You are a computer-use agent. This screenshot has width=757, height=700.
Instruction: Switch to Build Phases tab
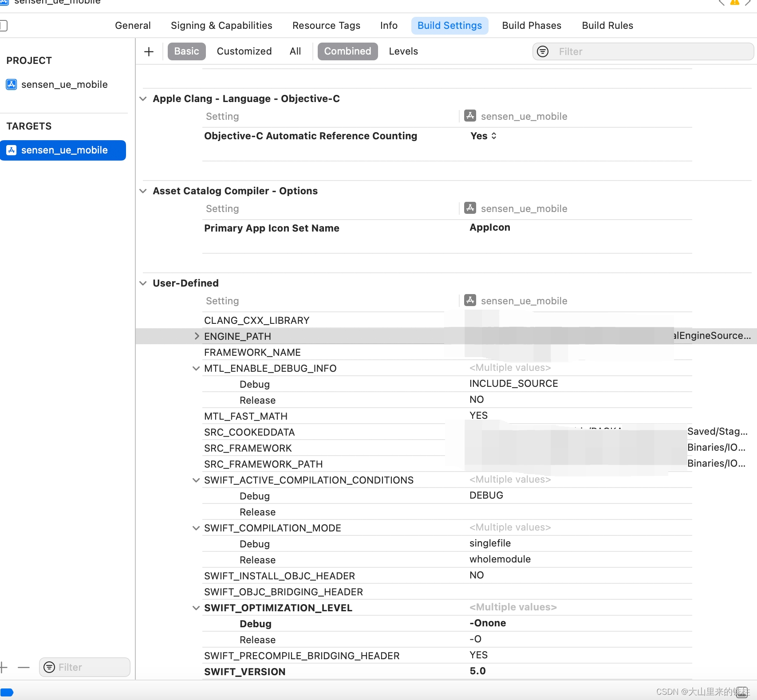(x=532, y=26)
